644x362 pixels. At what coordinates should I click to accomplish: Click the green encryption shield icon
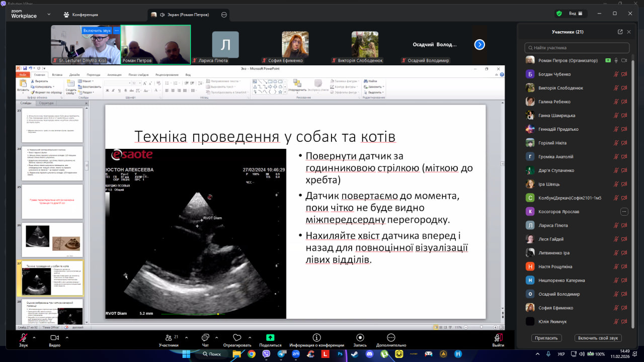(x=558, y=14)
